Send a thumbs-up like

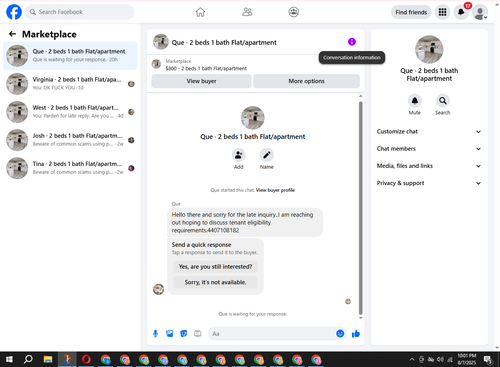(x=356, y=334)
